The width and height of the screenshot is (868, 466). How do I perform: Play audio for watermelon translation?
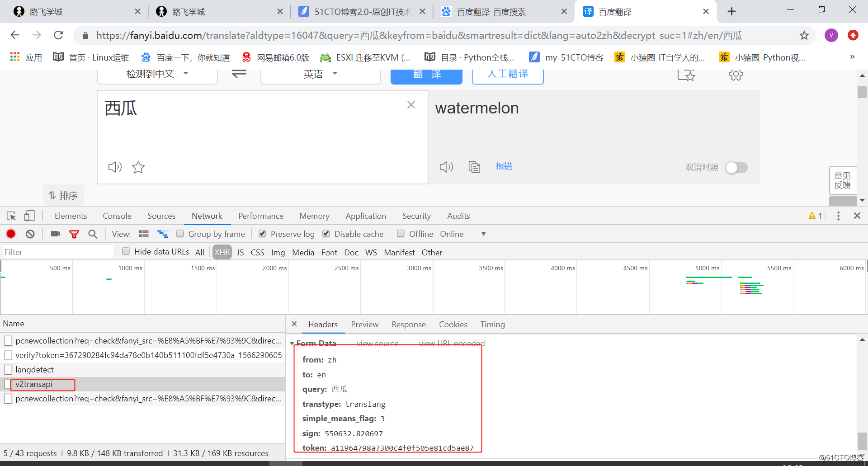tap(446, 167)
